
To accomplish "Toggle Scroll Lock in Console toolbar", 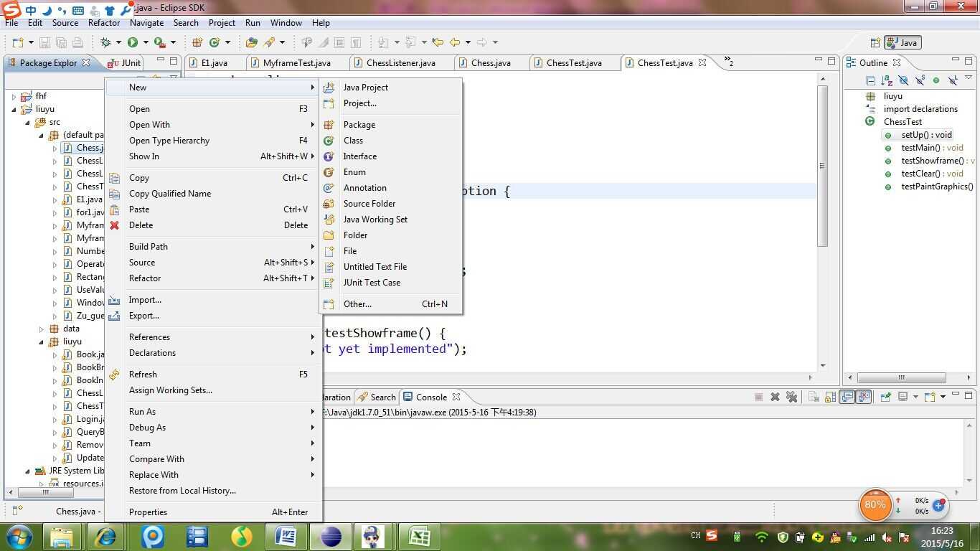I will [830, 397].
